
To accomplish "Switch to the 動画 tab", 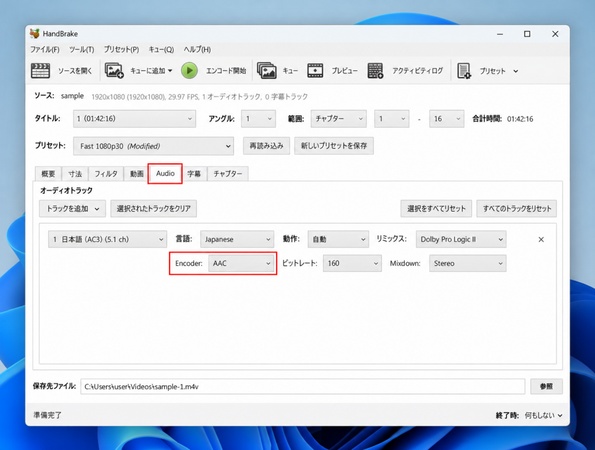I will click(x=137, y=174).
